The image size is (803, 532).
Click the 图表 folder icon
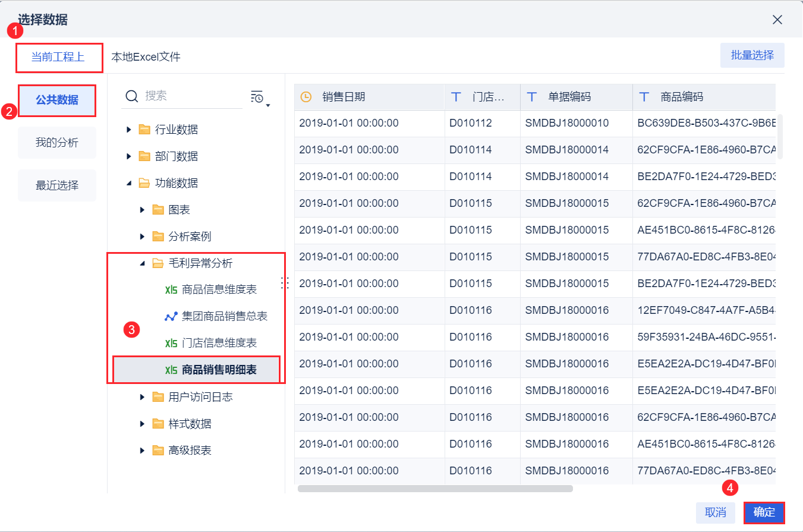[158, 210]
